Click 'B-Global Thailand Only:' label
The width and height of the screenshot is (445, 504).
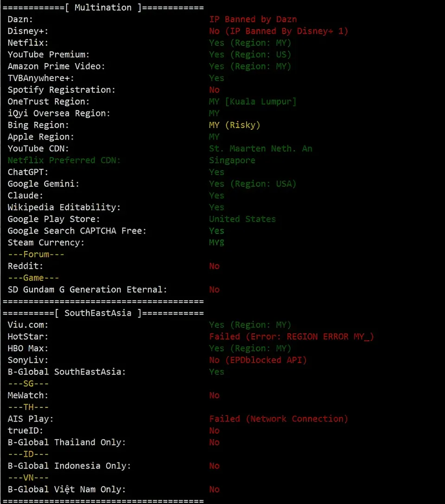(x=67, y=442)
